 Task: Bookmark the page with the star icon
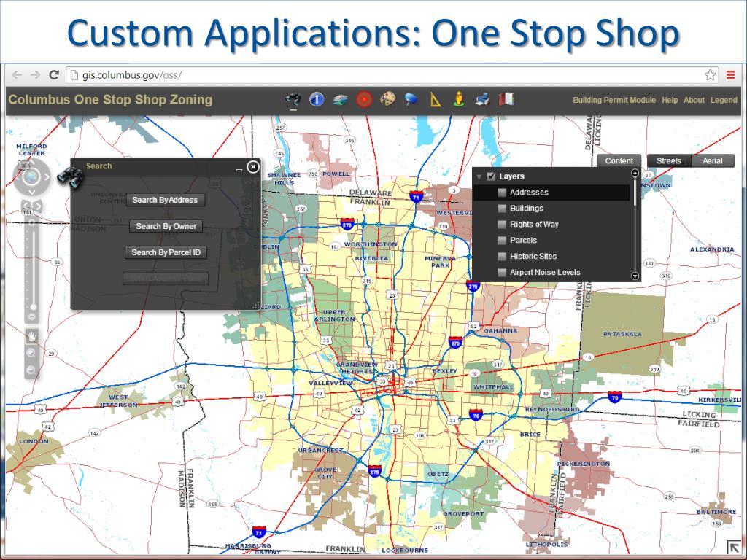coord(710,75)
